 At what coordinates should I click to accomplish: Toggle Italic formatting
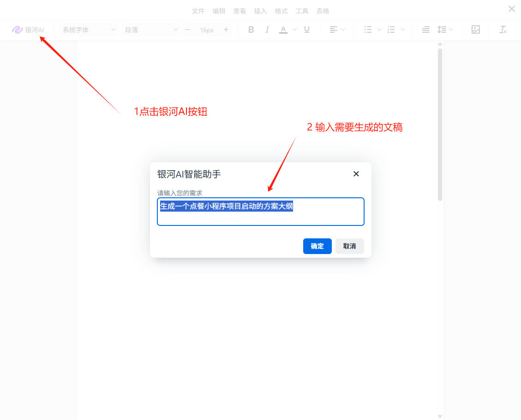pos(267,30)
